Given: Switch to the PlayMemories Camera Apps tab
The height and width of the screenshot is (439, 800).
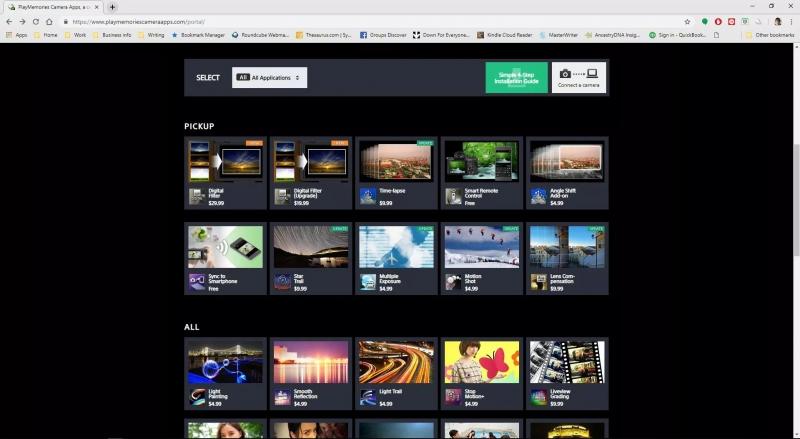Looking at the screenshot, I should click(x=50, y=7).
